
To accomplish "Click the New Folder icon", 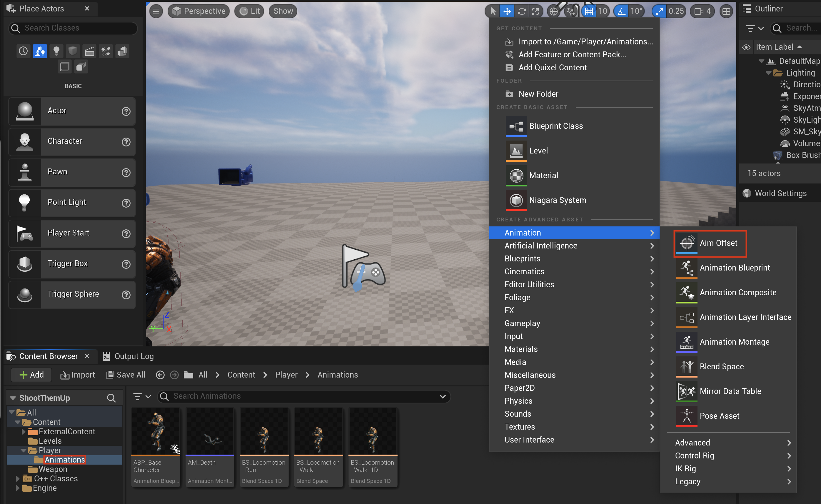I will coord(509,94).
